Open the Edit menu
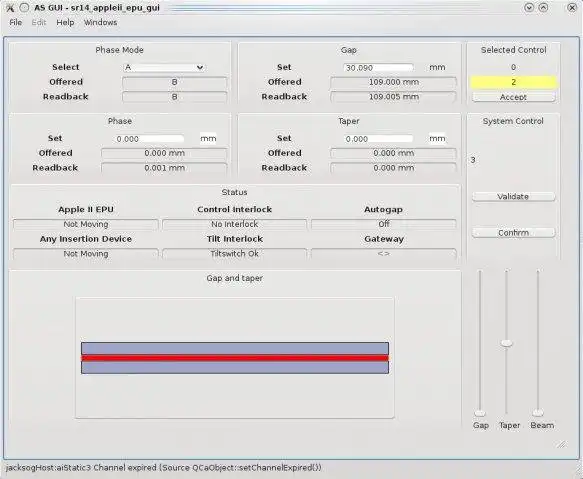The image size is (583, 479). pyautogui.click(x=39, y=22)
